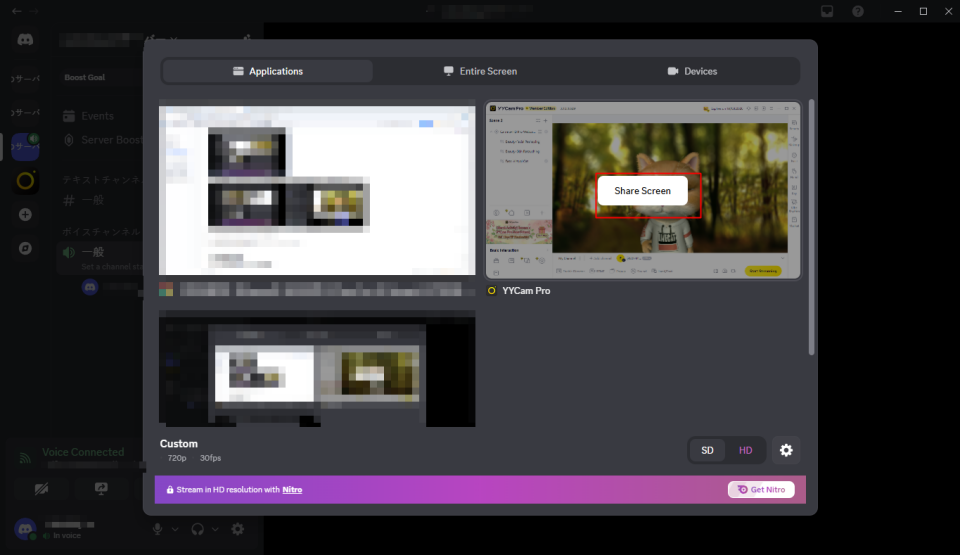Click the Nitro link in HD banner
Screen dimensions: 960x555
[292, 490]
